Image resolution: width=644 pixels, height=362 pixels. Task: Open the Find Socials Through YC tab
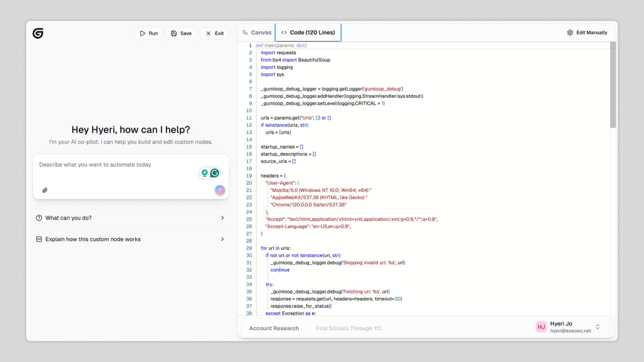pyautogui.click(x=348, y=328)
